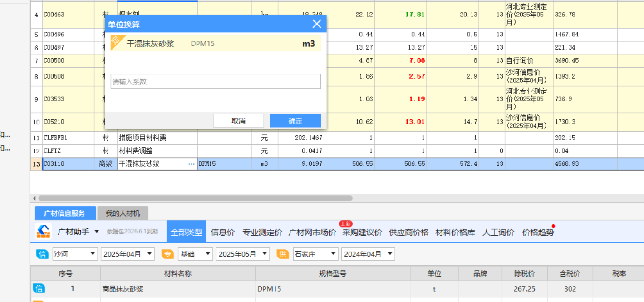Click row header number 13
Screen dimensions: 644x302
[x=36, y=164]
